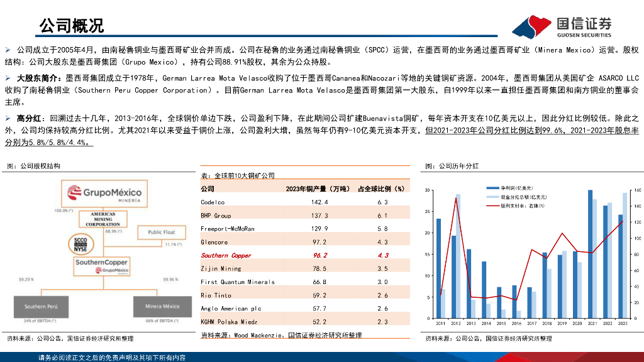Click the arrow bullet before 大股东简介

[x=8, y=78]
